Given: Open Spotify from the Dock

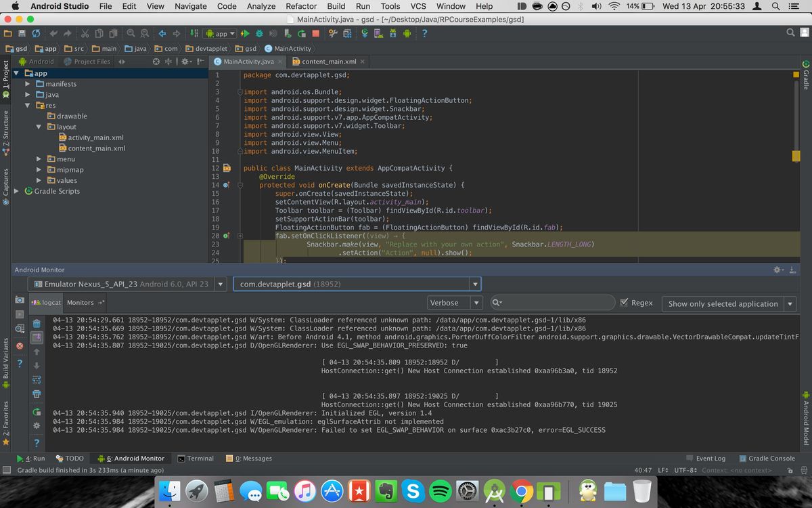Looking at the screenshot, I should coord(441,490).
